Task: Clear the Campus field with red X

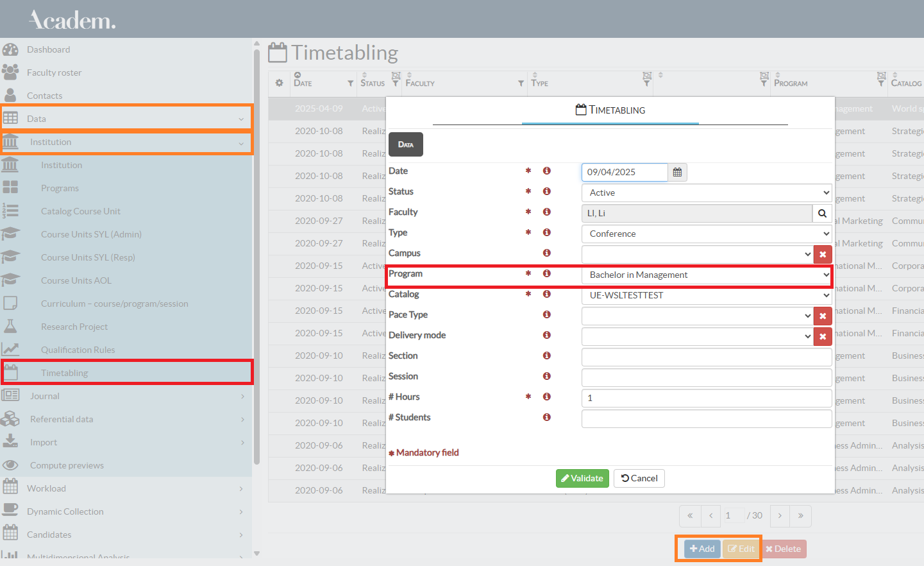Action: (x=823, y=254)
